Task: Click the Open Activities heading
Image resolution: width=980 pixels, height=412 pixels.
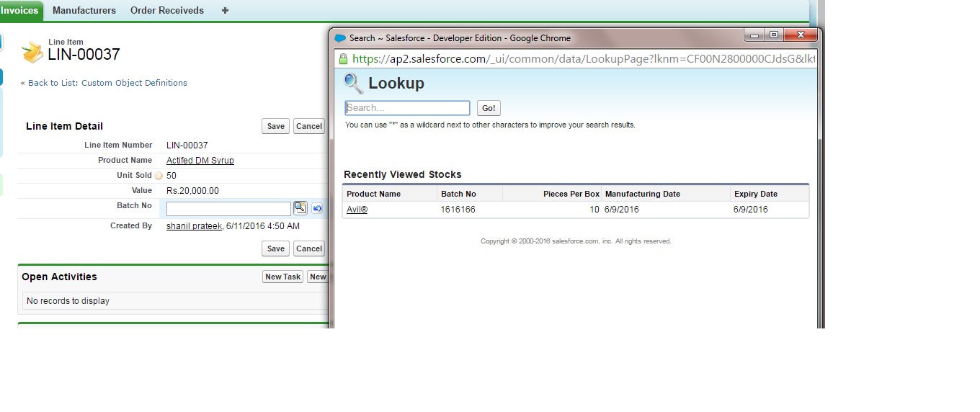Action: 59,277
